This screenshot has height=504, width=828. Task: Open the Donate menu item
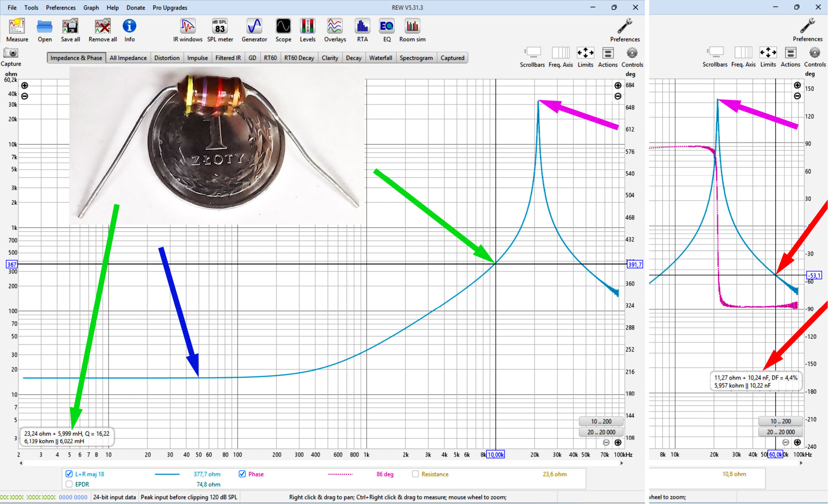pyautogui.click(x=135, y=7)
